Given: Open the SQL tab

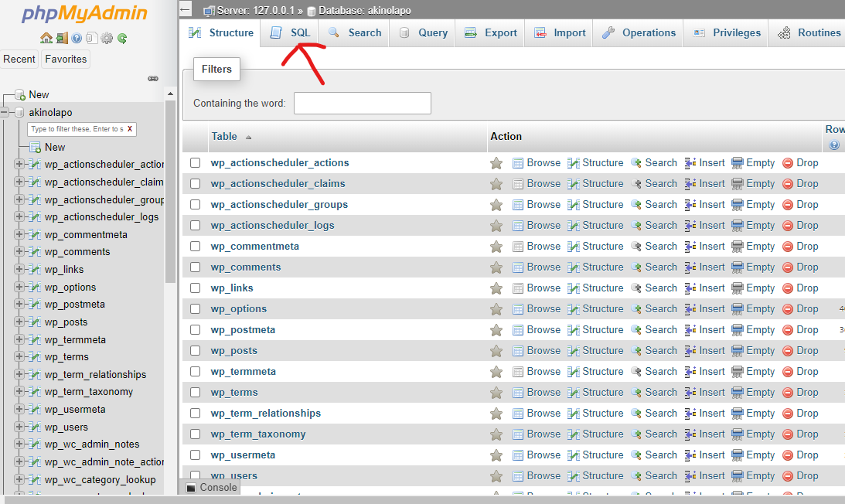Looking at the screenshot, I should [x=290, y=33].
